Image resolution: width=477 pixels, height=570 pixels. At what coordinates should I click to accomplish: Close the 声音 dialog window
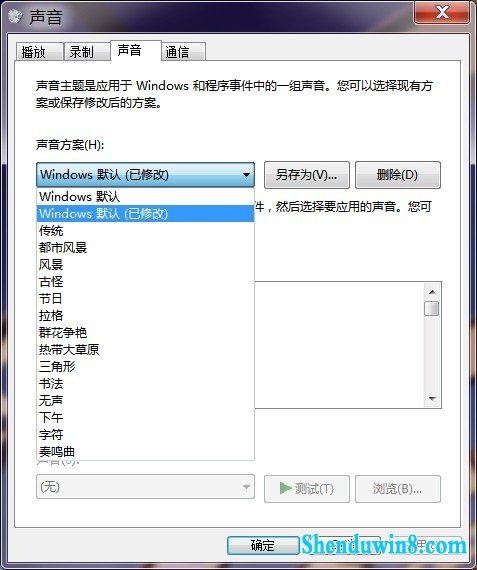point(442,13)
